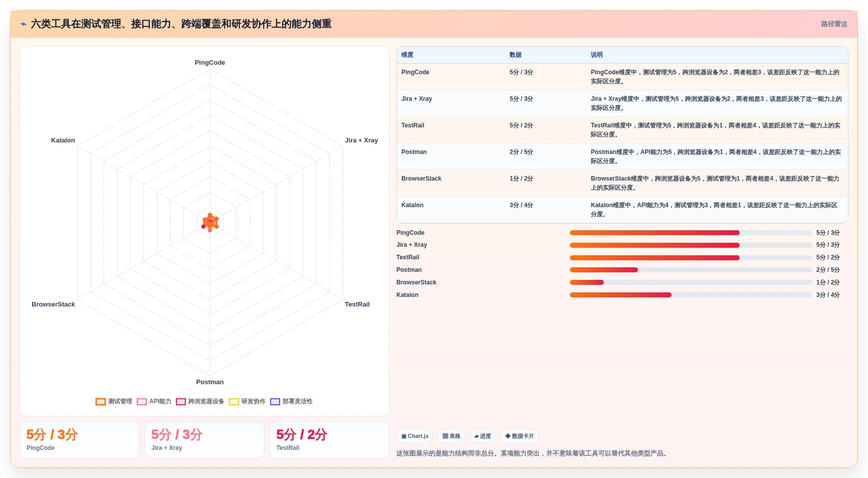
Task: Select the Postman table row name
Action: (414, 152)
